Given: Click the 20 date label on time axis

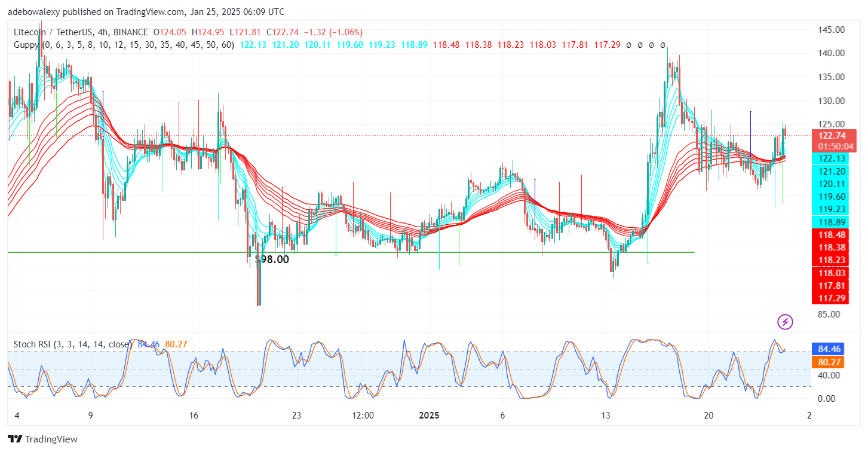Looking at the screenshot, I should coord(709,416).
